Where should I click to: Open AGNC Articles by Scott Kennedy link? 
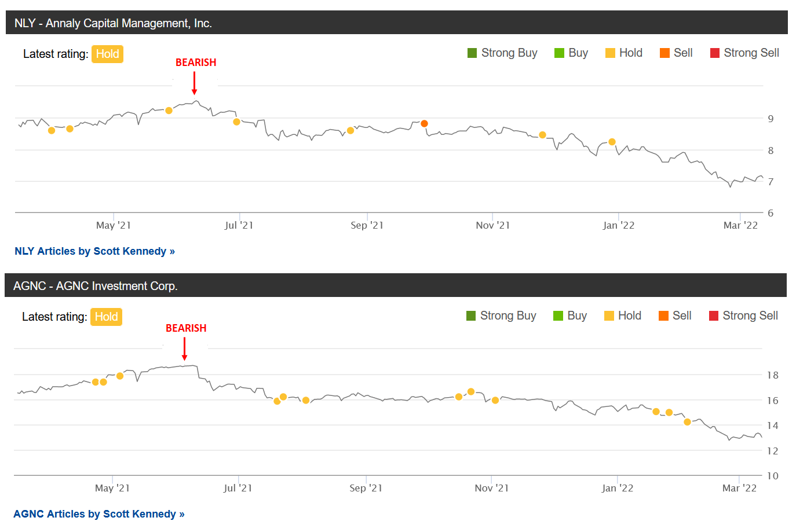[99, 514]
